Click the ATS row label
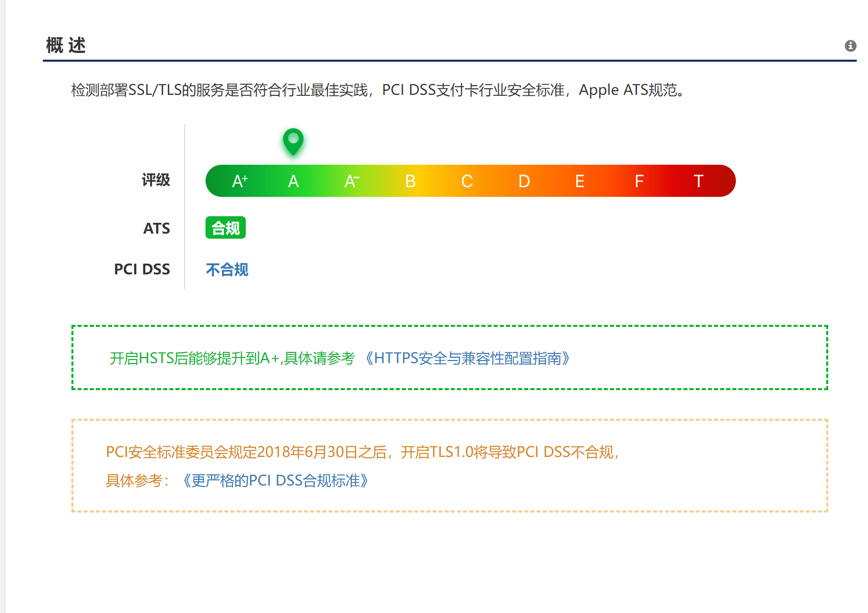This screenshot has width=868, height=613. tap(157, 228)
